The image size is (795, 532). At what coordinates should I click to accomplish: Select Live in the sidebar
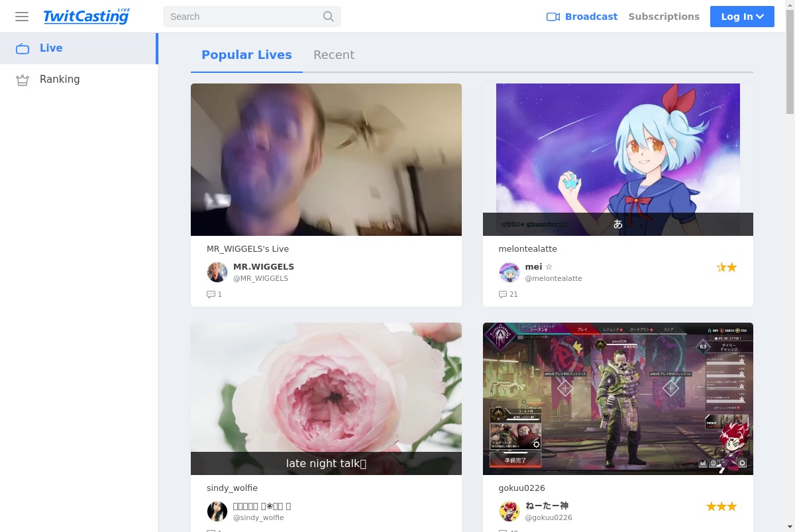pyautogui.click(x=79, y=48)
